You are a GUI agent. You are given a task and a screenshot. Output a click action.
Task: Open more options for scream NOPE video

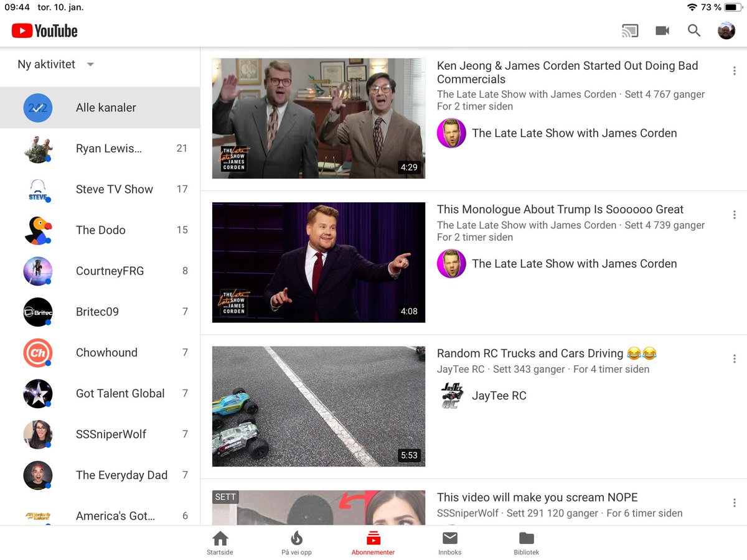coord(735,503)
